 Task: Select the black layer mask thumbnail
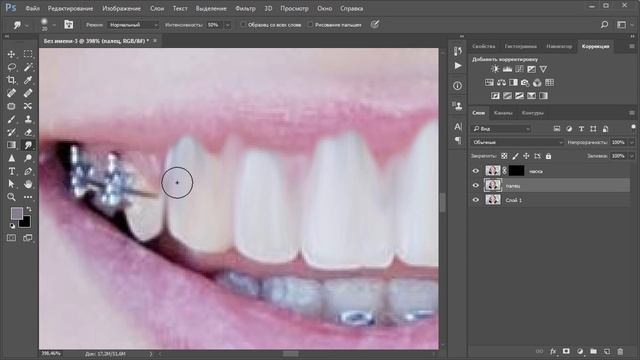tap(516, 171)
